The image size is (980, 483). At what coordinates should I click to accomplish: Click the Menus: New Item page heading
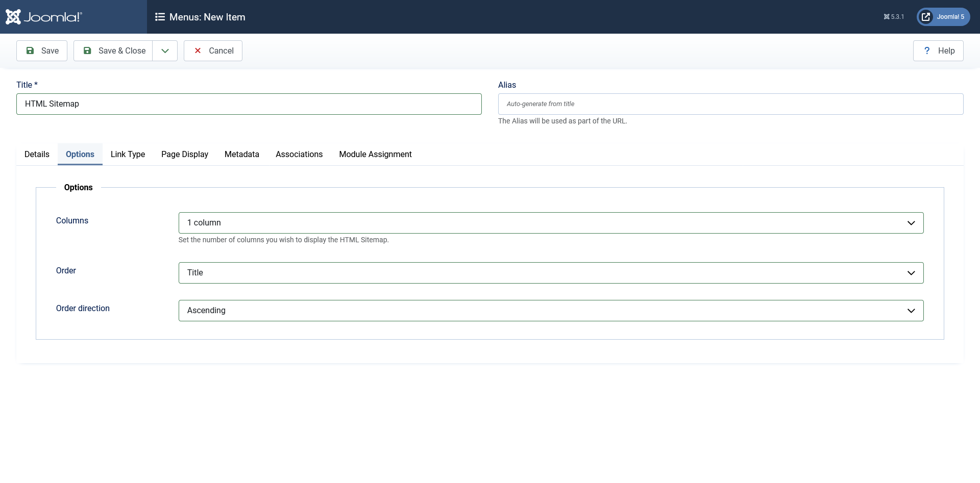click(x=207, y=17)
